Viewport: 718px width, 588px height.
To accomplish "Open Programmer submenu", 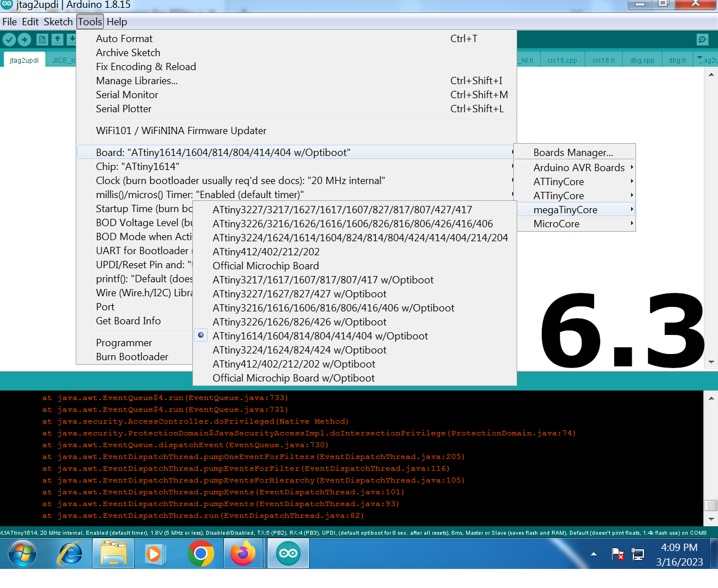I will [x=135, y=343].
